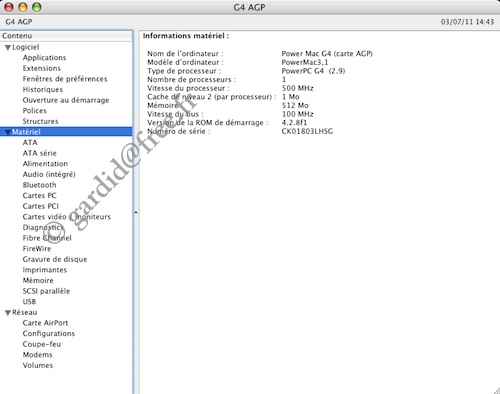Image resolution: width=500 pixels, height=394 pixels.
Task: Select Applications in the sidebar
Action: [44, 58]
